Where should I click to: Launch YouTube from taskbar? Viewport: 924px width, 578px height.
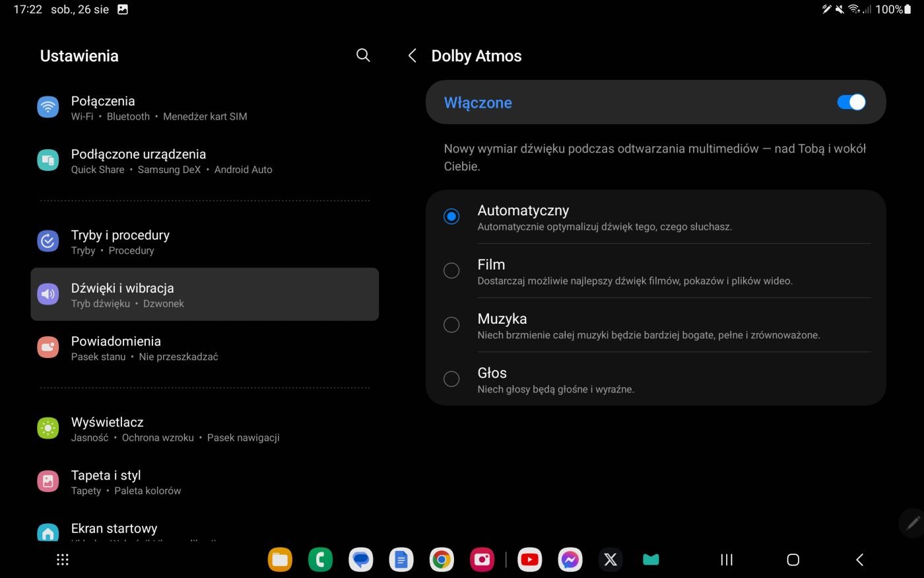pyautogui.click(x=529, y=560)
